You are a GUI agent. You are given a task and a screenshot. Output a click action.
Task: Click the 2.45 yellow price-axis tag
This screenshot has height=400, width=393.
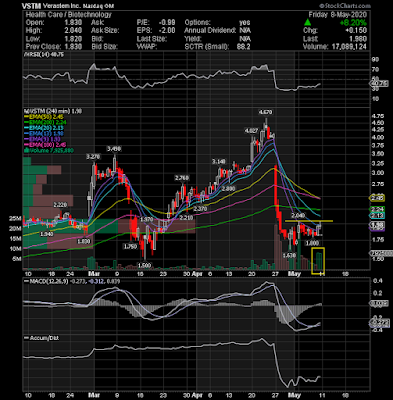377,198
